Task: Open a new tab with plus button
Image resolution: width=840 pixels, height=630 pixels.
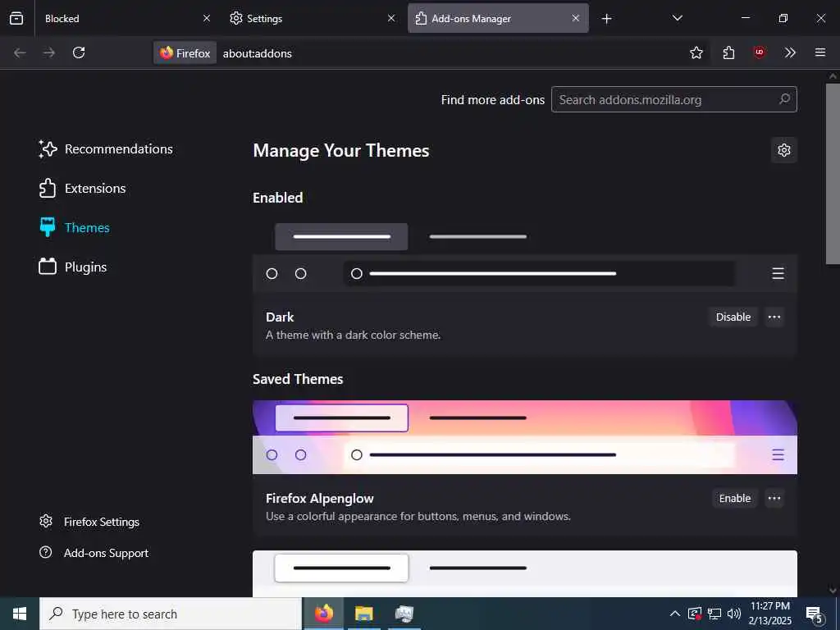Action: coord(606,19)
